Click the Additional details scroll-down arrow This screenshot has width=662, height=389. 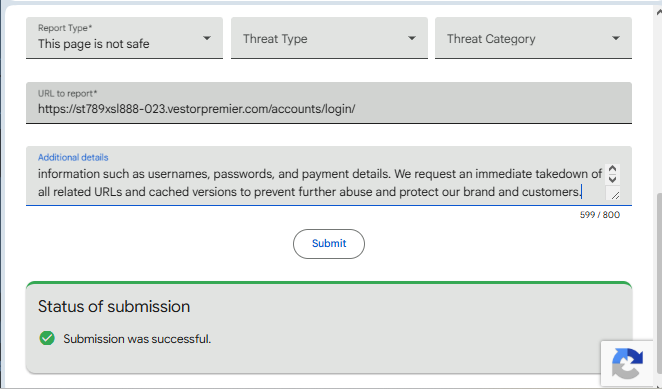[x=612, y=179]
